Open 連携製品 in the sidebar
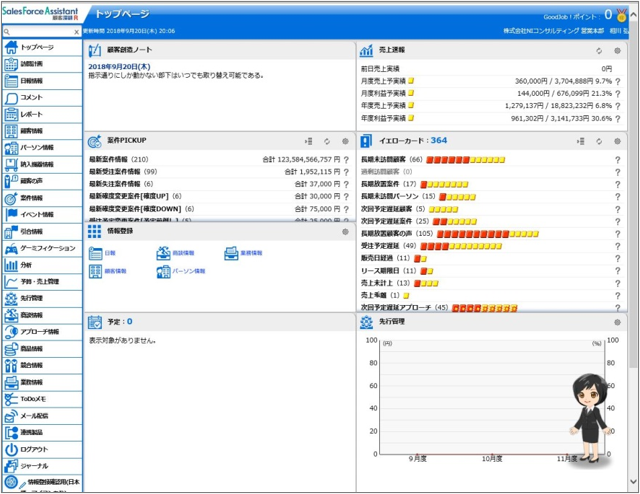640x494 pixels. 42,432
